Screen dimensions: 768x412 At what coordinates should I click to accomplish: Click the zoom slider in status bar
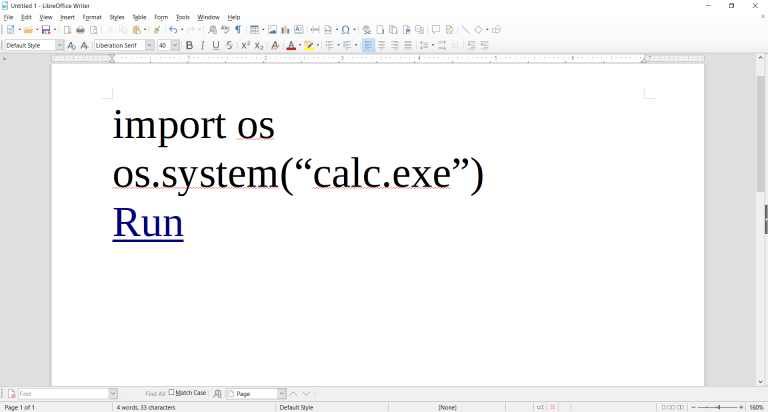[717, 407]
